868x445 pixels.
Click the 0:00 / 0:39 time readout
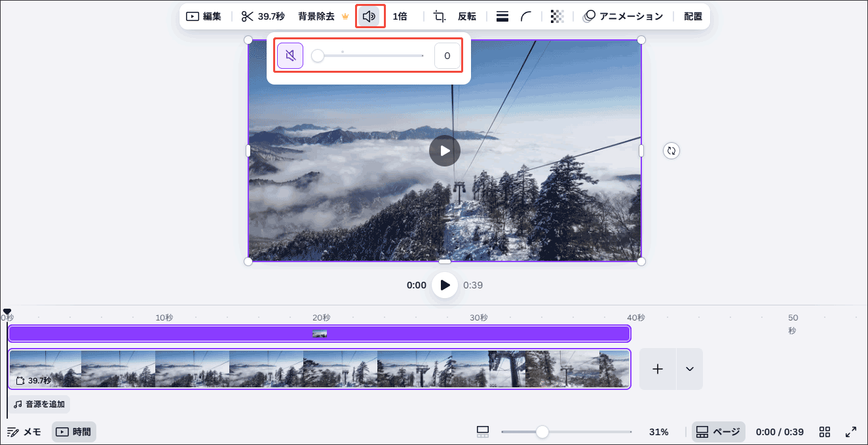(x=780, y=432)
